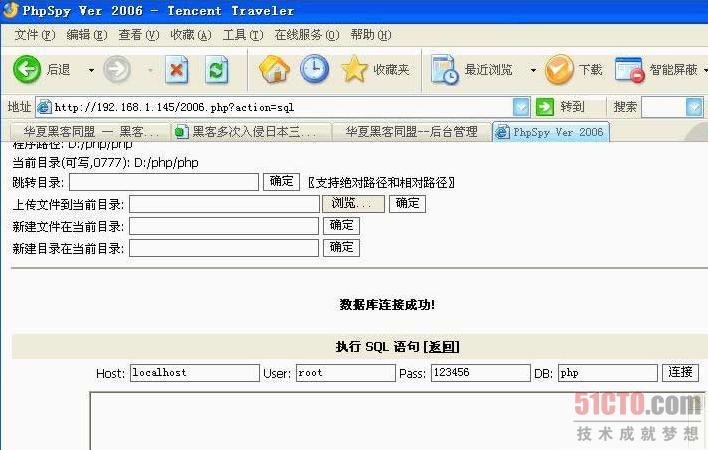Click the 返回 link
The height and width of the screenshot is (450, 708).
pyautogui.click(x=442, y=347)
